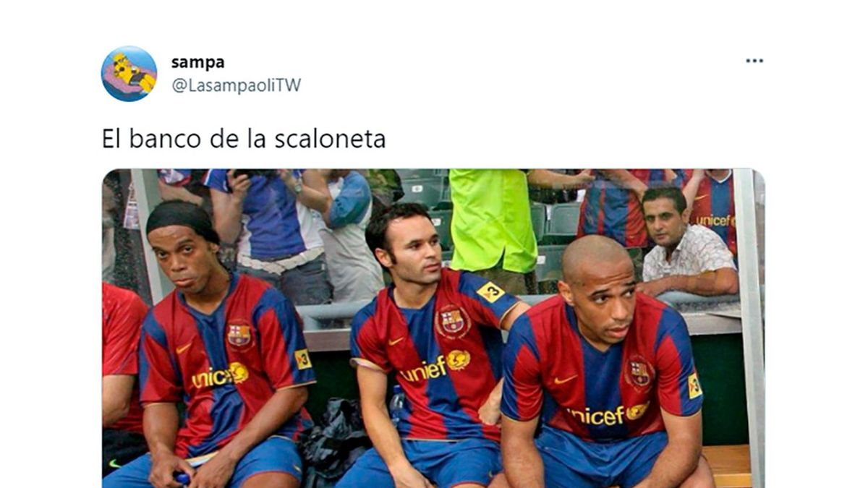The width and height of the screenshot is (868, 488).
Task: Click the tweet text El banco de la scaloneta
Action: coord(244,138)
